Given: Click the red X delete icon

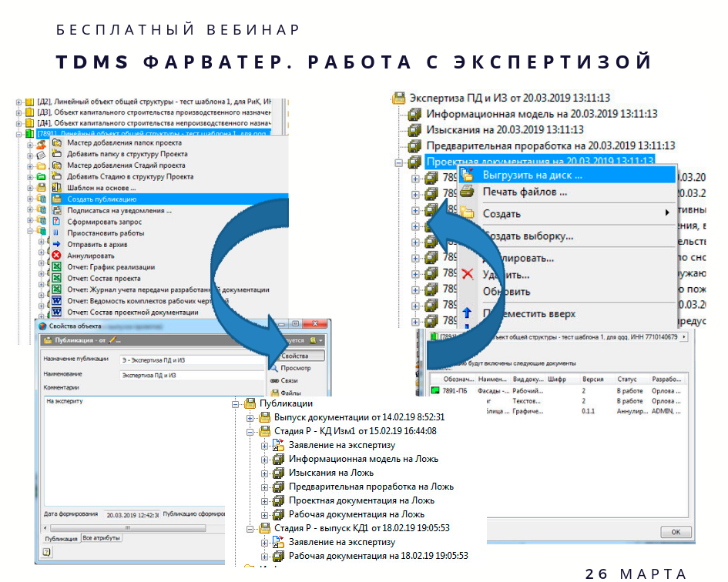Looking at the screenshot, I should click(x=468, y=274).
